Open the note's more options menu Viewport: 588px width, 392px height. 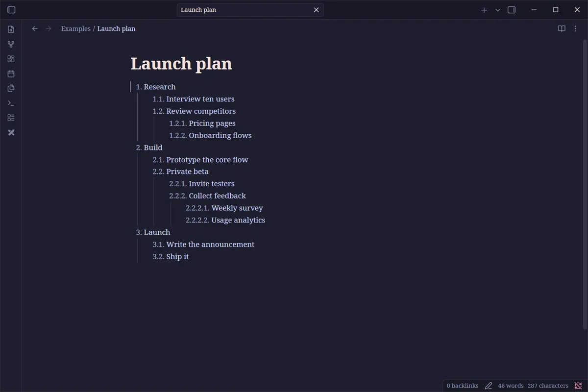pos(576,29)
